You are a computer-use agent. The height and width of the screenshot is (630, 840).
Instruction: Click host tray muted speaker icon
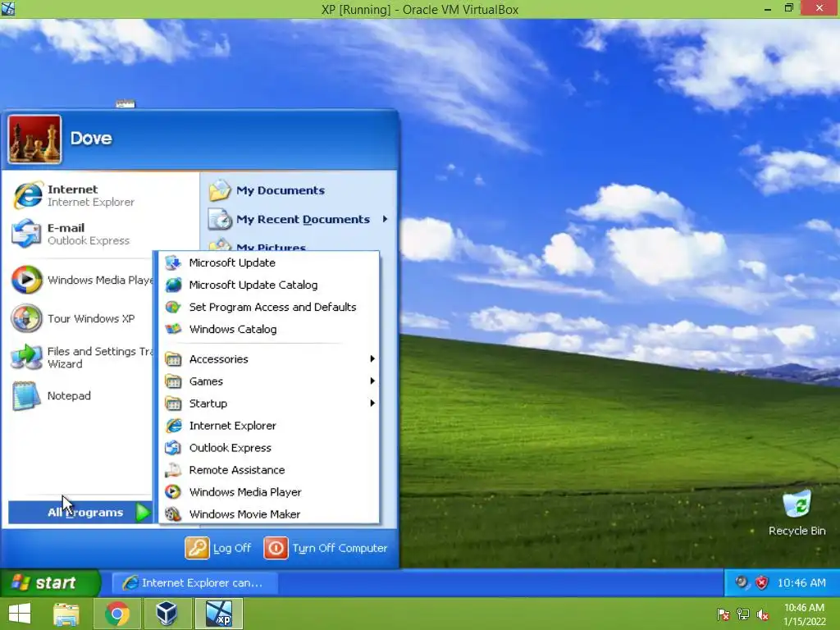(763, 614)
